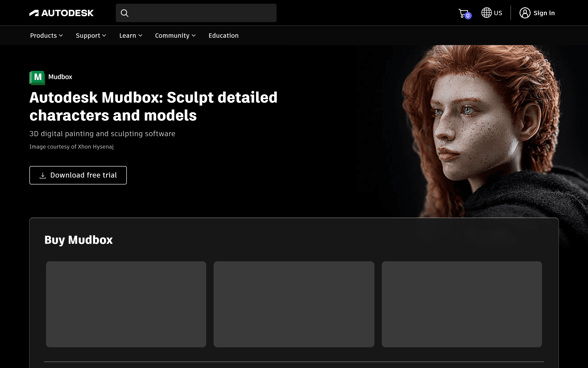This screenshot has width=588, height=368.
Task: Click the Mudbox product name
Action: tap(60, 77)
